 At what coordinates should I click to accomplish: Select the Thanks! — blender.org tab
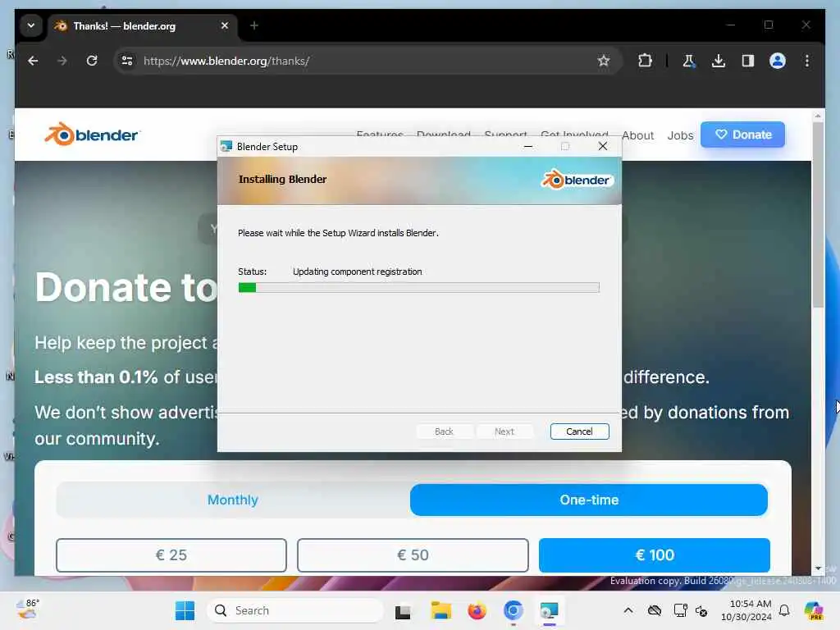pos(143,25)
